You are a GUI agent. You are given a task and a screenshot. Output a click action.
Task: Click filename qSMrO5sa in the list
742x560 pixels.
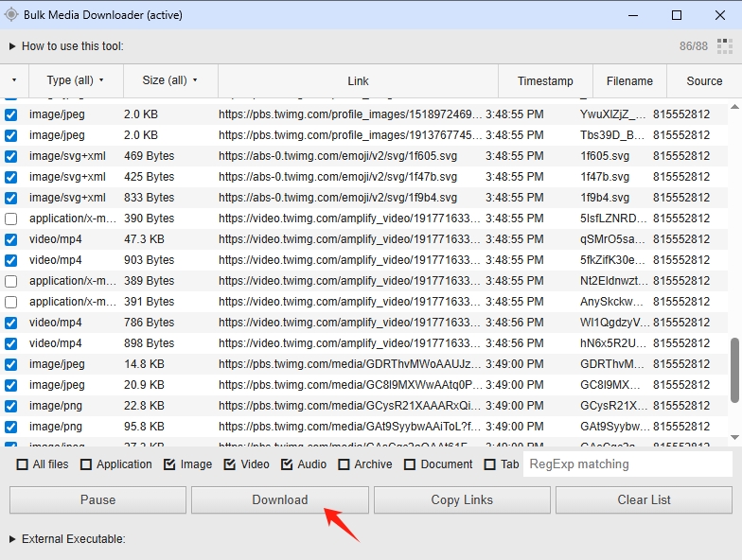[x=612, y=239]
